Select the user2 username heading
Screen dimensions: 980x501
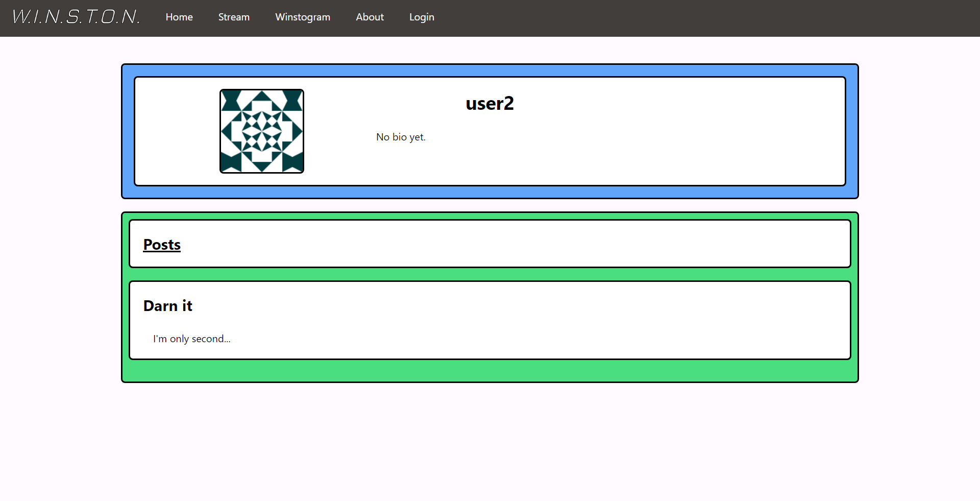[489, 103]
